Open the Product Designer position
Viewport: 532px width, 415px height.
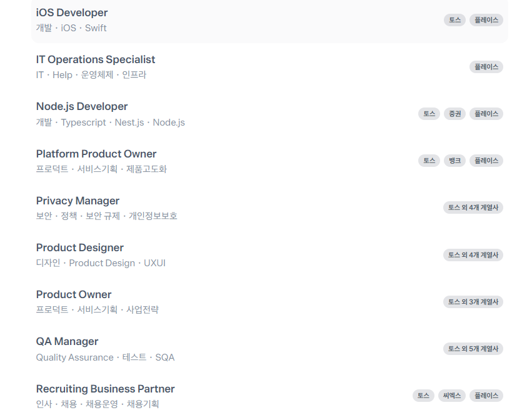(269, 255)
